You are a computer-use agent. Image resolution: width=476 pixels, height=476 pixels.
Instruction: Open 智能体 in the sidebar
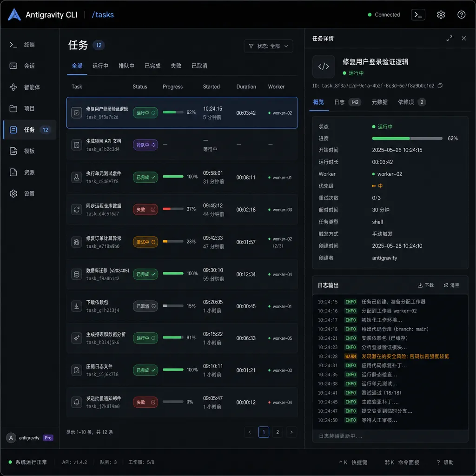click(x=29, y=87)
